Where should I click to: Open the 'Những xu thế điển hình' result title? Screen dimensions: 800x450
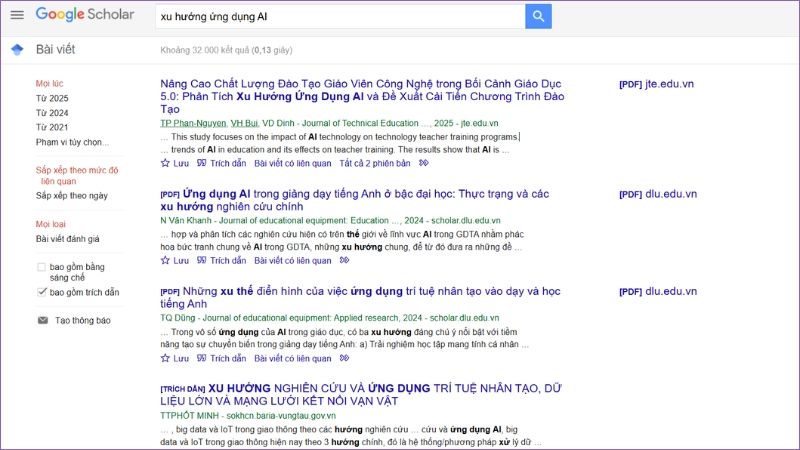(360, 297)
